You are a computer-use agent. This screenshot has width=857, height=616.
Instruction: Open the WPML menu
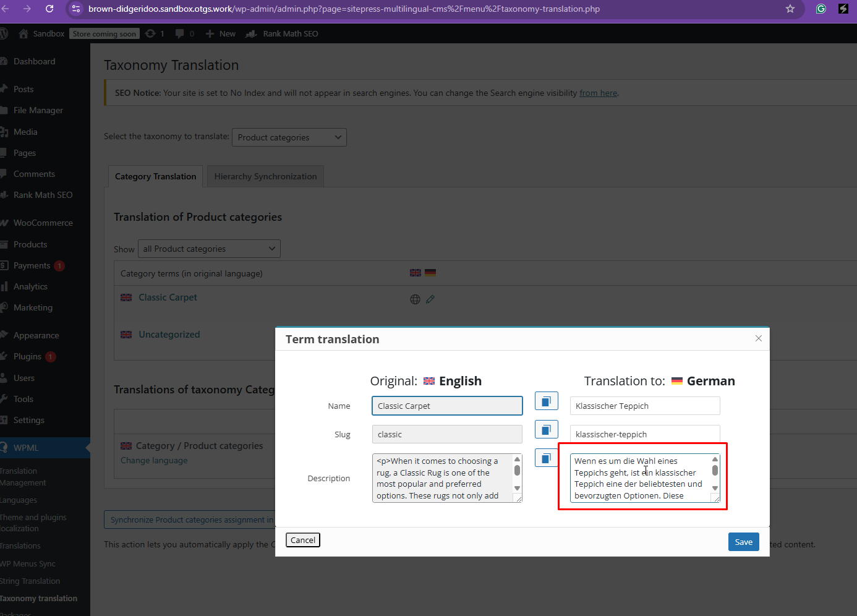(x=45, y=448)
